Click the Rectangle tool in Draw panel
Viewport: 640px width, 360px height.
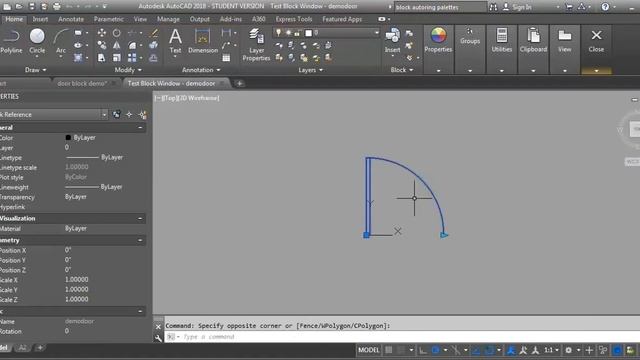pyautogui.click(x=78, y=33)
